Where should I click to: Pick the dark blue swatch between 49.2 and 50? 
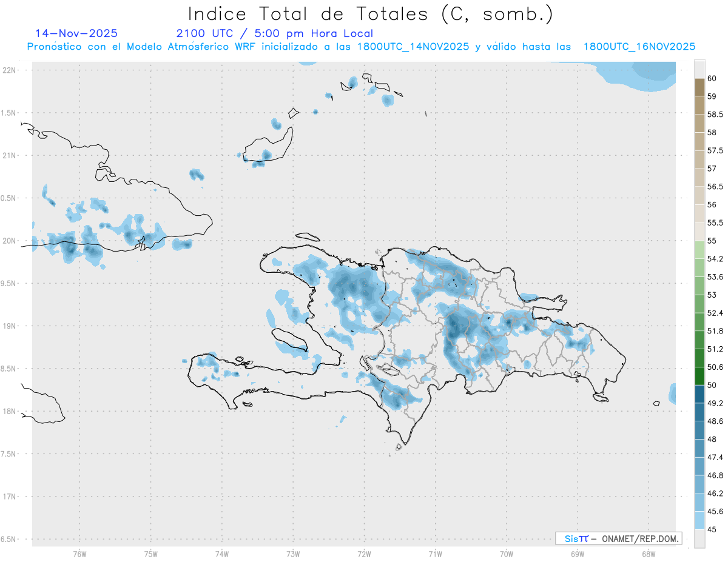pyautogui.click(x=699, y=394)
